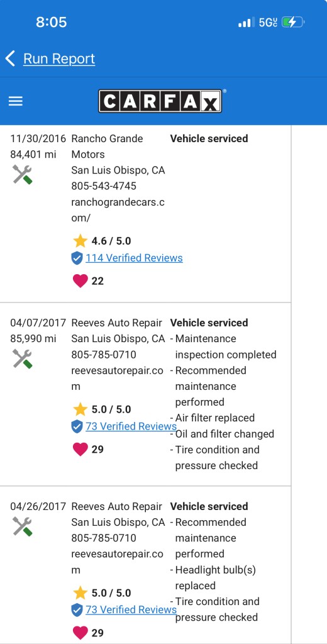Visit ranchograndecars.com website text
Image resolution: width=327 pixels, height=644 pixels.
click(x=118, y=210)
